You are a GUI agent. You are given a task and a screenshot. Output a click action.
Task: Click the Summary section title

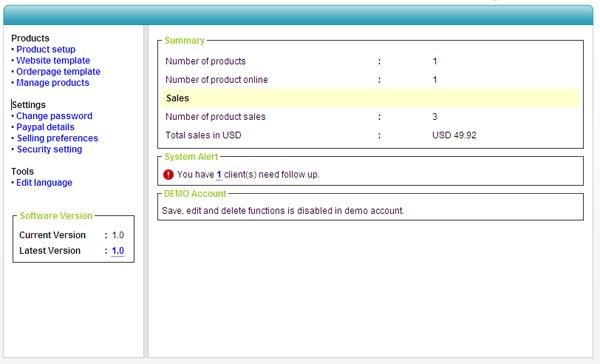tap(184, 41)
